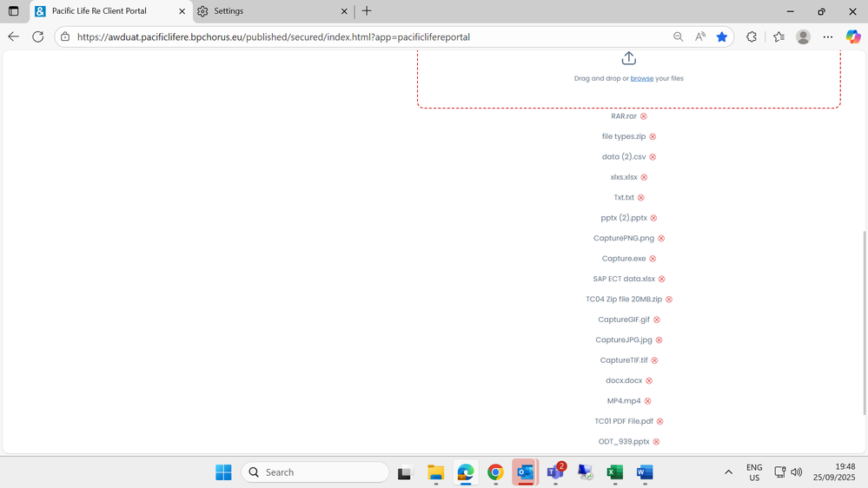The image size is (868, 488).
Task: Open Word from taskbar
Action: pos(645,472)
